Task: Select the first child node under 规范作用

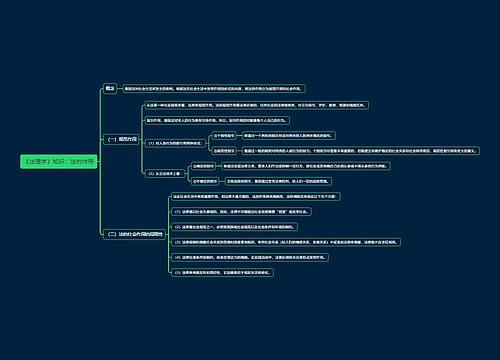Action: (257, 105)
